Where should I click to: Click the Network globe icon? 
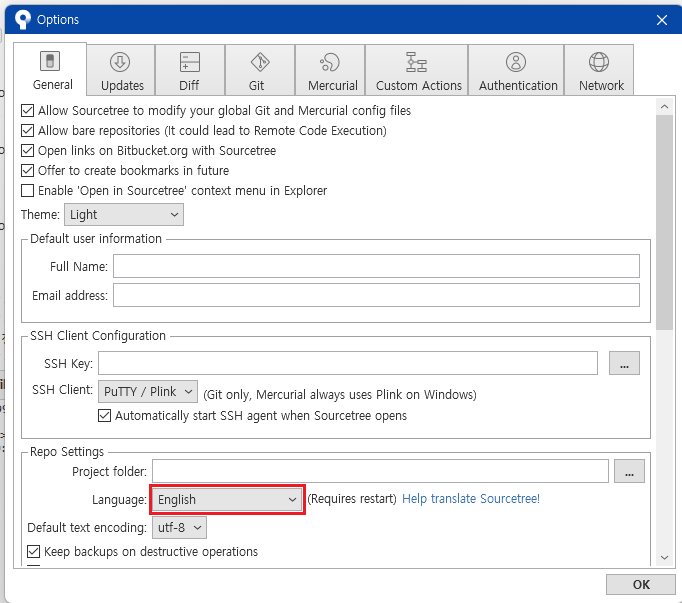(599, 62)
